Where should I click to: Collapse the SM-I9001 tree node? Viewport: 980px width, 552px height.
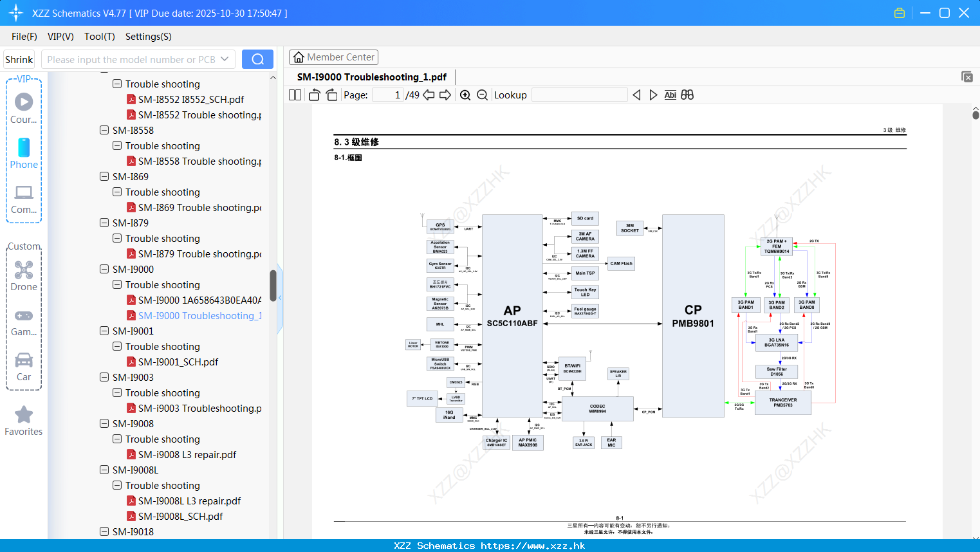point(104,331)
